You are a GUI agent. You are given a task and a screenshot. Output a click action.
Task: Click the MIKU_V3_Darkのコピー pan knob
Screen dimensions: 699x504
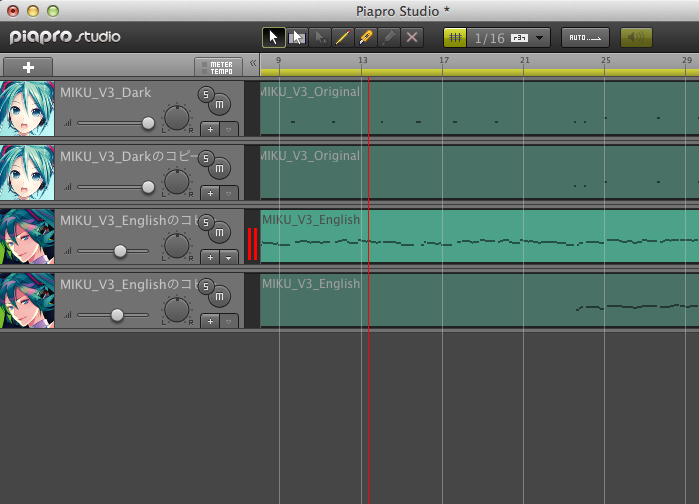click(177, 181)
